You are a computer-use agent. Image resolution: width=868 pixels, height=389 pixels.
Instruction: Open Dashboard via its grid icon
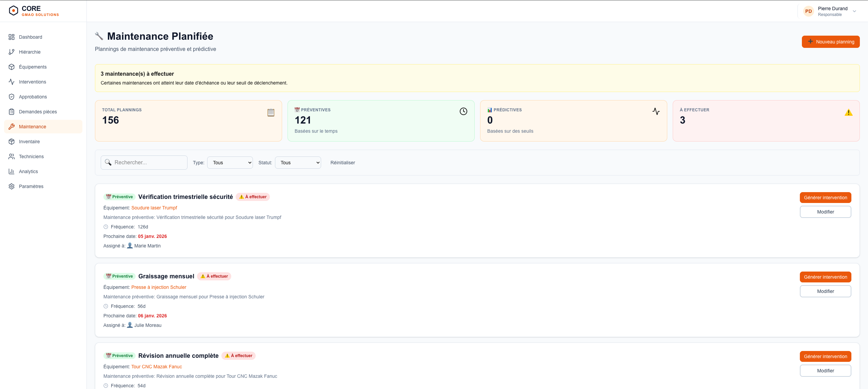click(12, 37)
